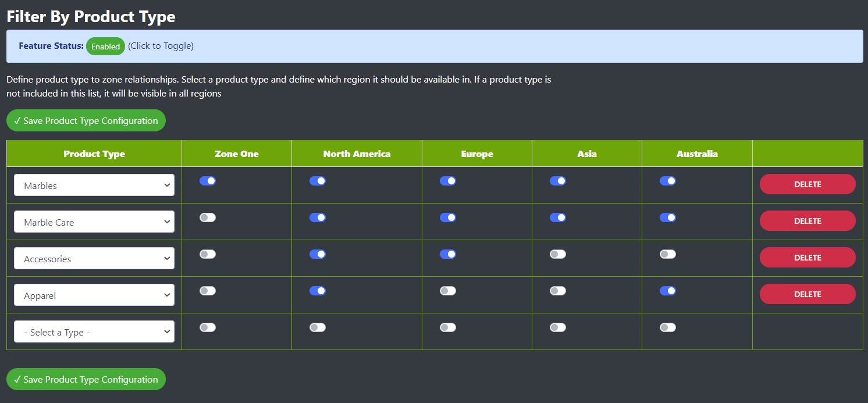Delete the Apparel row
Screen dimensions: 868x403
click(807, 294)
